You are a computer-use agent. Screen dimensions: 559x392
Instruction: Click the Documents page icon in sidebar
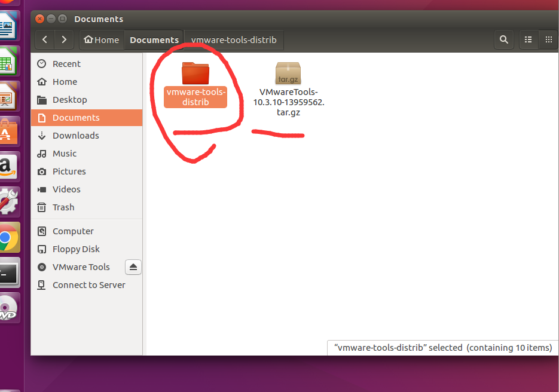[x=42, y=118]
